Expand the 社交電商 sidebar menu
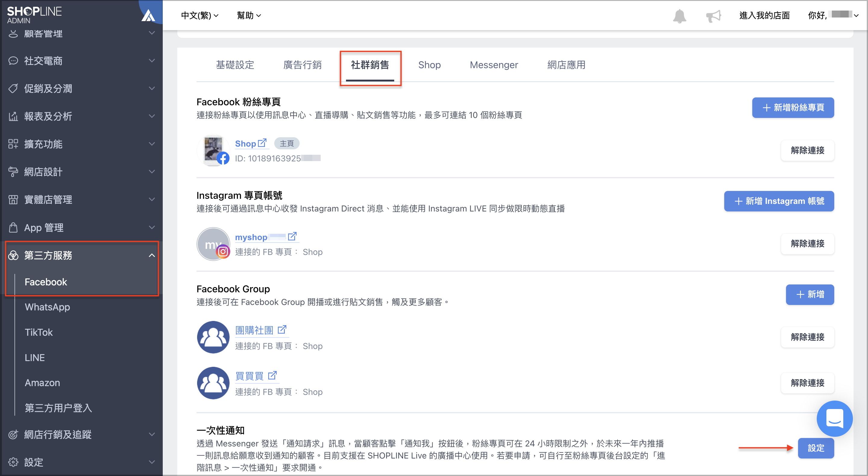The height and width of the screenshot is (476, 868). point(82,61)
